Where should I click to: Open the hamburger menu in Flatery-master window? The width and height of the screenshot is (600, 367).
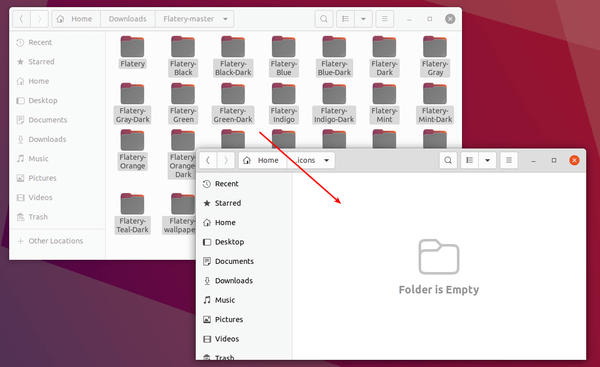(385, 19)
